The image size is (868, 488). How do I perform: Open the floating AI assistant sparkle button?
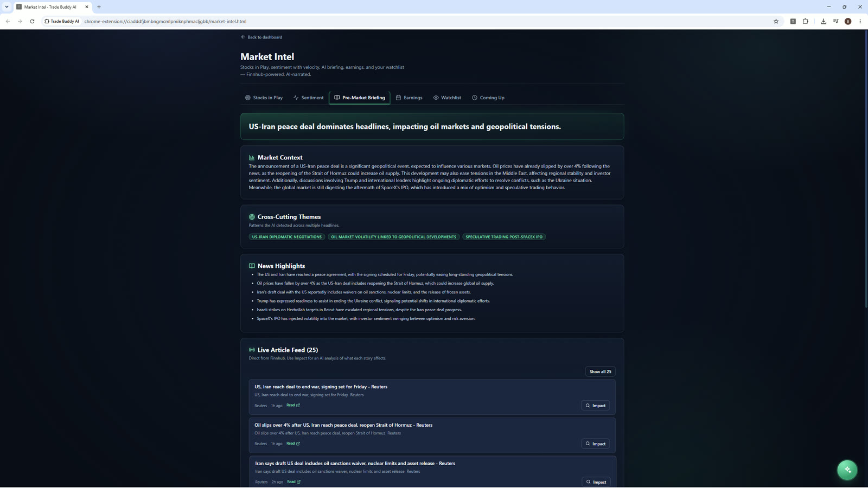847,470
